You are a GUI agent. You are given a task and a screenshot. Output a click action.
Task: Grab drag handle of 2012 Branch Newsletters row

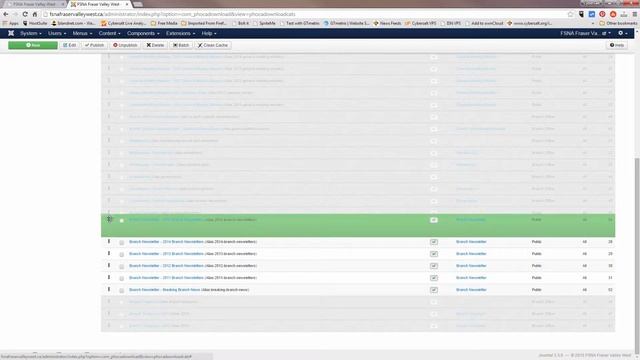109,265
